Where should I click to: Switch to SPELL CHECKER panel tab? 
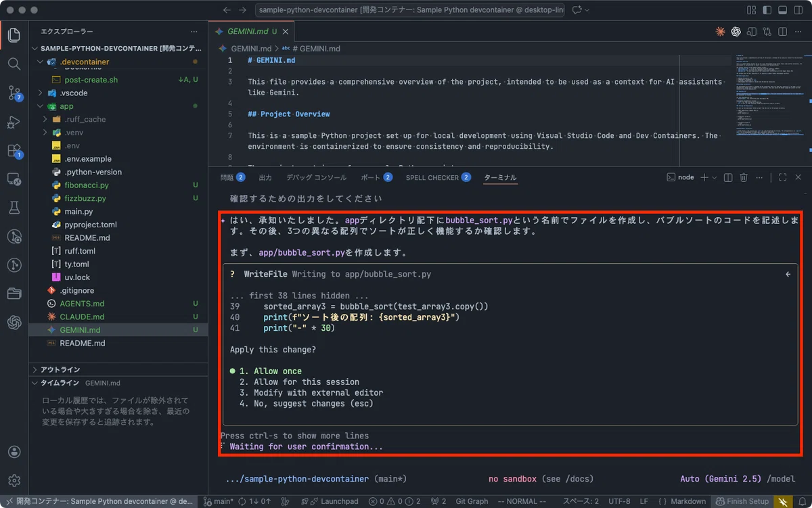(x=438, y=177)
